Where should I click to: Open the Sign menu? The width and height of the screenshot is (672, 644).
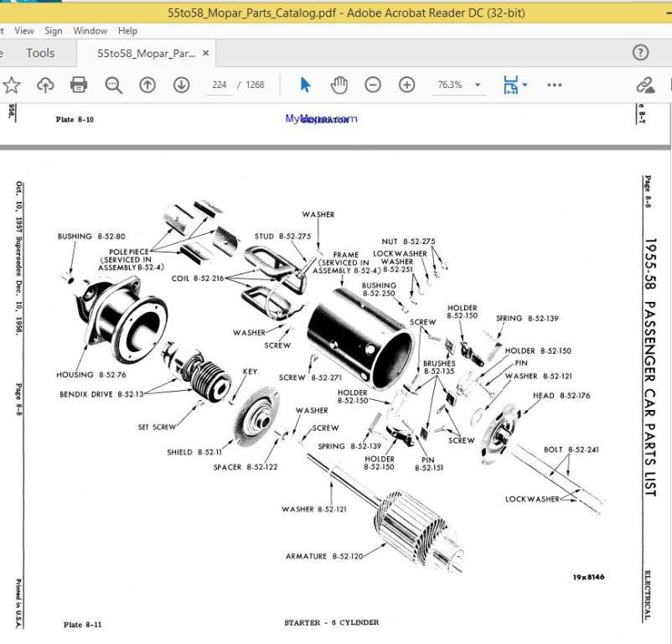[x=54, y=31]
